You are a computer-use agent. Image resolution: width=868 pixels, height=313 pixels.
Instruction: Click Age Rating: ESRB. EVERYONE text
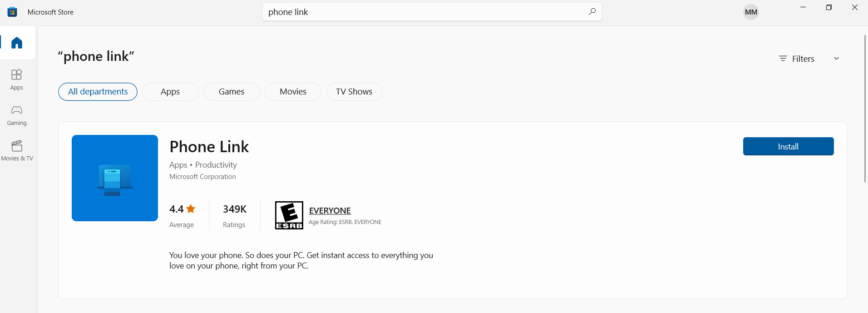345,222
